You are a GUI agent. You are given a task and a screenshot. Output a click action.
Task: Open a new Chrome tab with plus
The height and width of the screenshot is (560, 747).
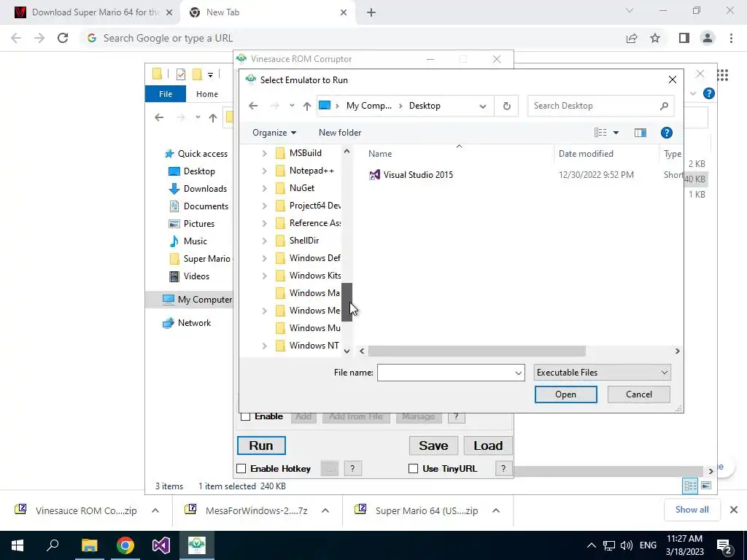click(371, 13)
